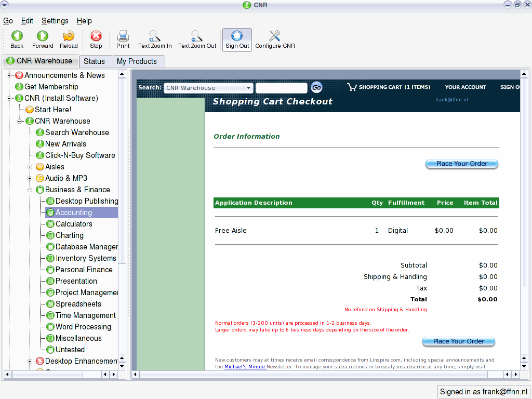This screenshot has width=532, height=399.
Task: Click the Announcements & News red icon
Action: 19,75
